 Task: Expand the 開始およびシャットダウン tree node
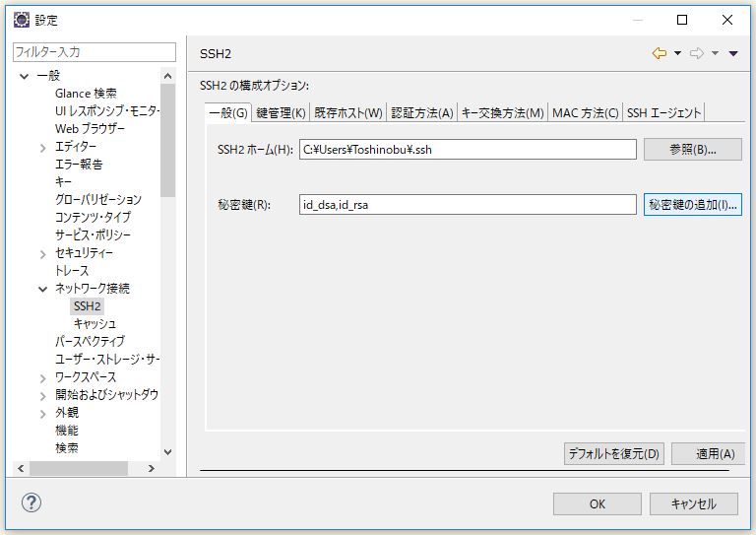[x=42, y=396]
